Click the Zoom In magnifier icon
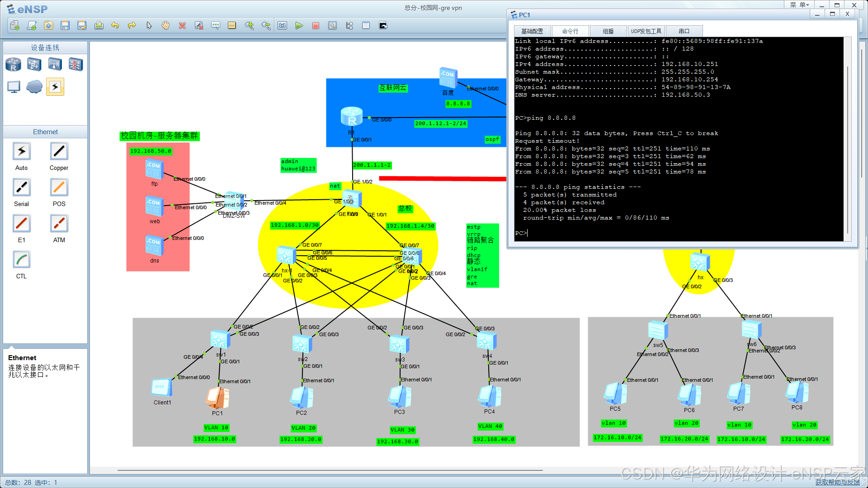This screenshot has width=868, height=488. click(x=249, y=26)
